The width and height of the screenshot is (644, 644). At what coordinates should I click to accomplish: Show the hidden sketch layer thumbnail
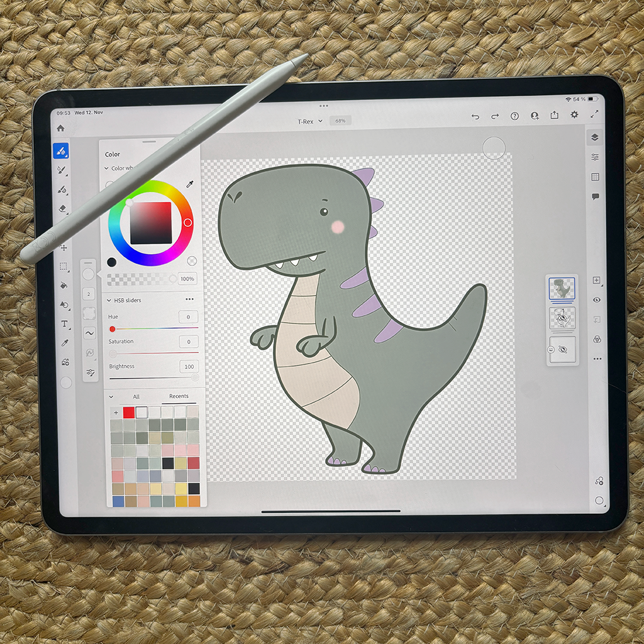[x=562, y=319]
